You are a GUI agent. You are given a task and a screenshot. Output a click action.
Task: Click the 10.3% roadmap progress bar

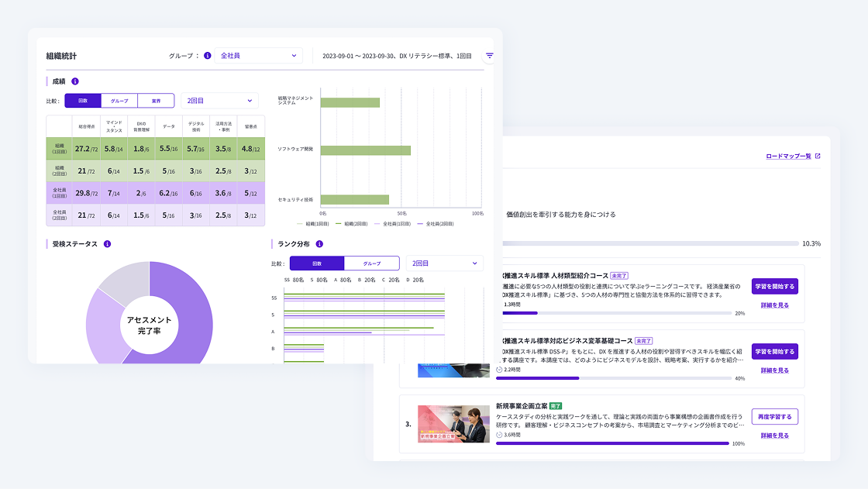click(650, 243)
